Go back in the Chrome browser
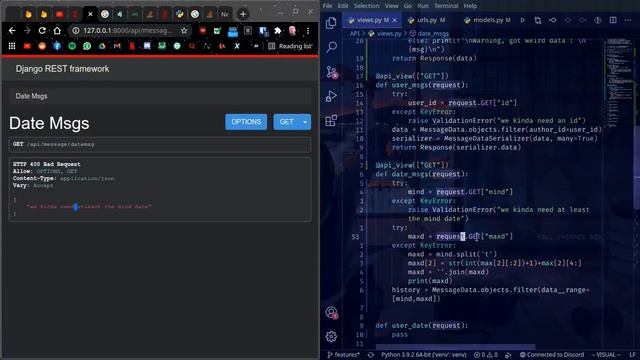This screenshot has height=360, width=640. point(12,31)
